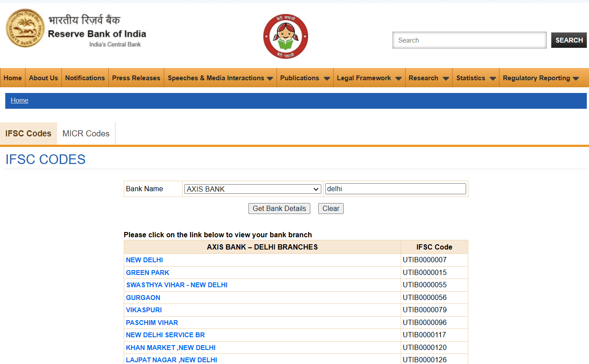Switch to the MICR Codes tab
This screenshot has width=589, height=364.
86,133
